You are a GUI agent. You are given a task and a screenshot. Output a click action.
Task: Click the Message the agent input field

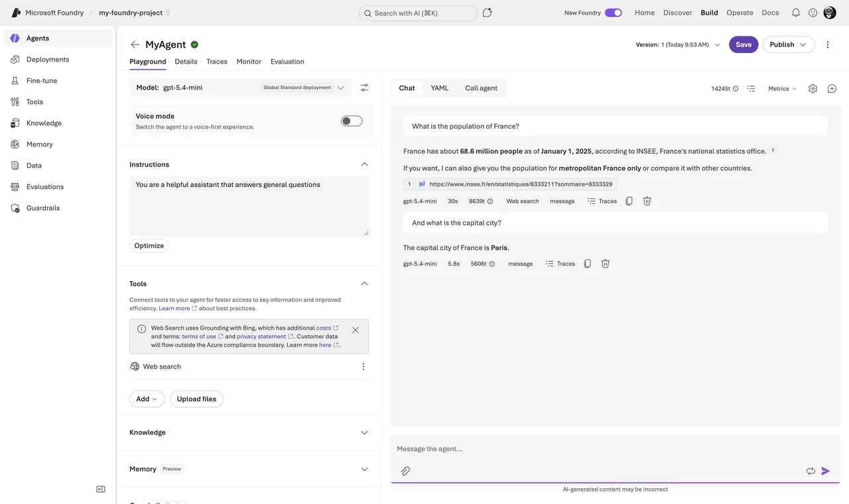point(615,449)
